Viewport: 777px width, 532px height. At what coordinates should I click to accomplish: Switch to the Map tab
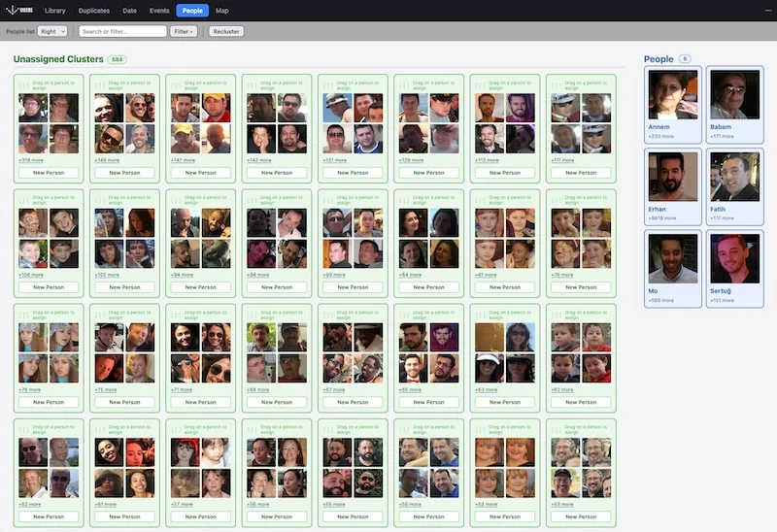pos(222,11)
